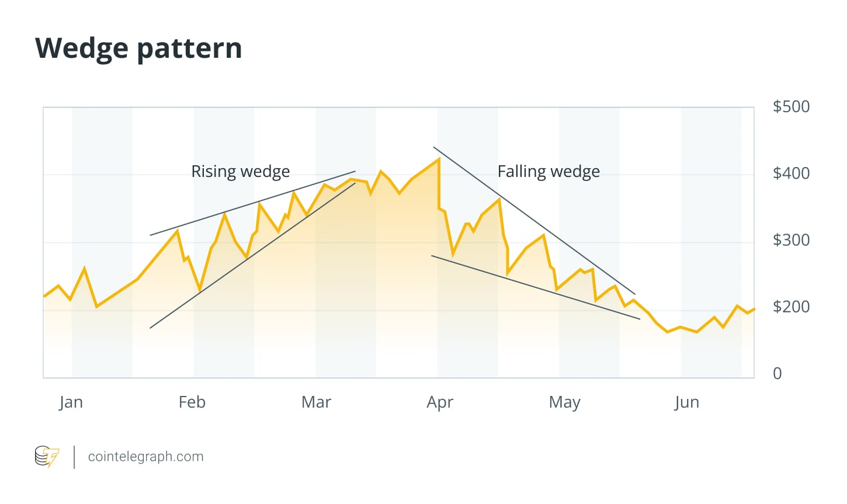Click the lowest price dip after May
Viewport: 847px width, 504px height.
[x=668, y=332]
